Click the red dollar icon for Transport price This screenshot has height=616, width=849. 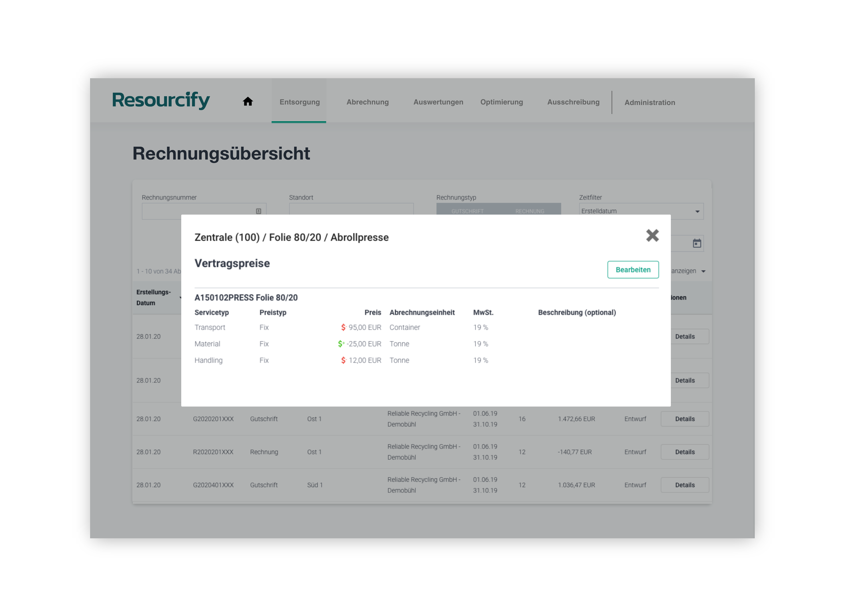[x=344, y=328]
